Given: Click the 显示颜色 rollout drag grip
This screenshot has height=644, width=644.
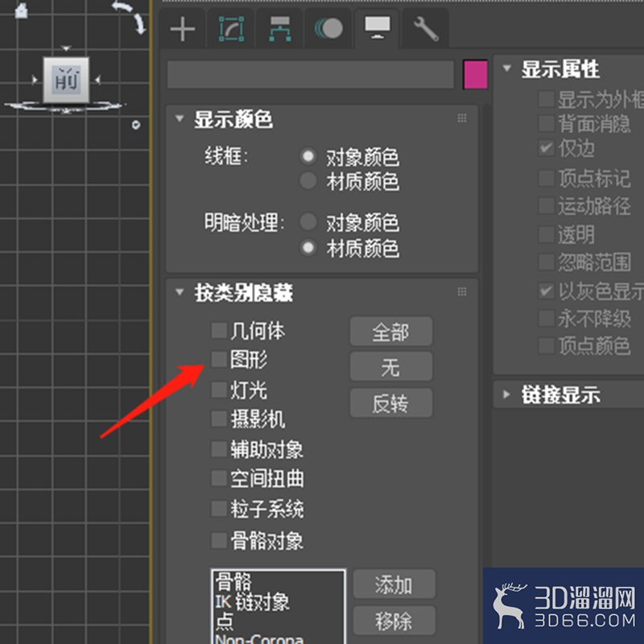Looking at the screenshot, I should (x=461, y=118).
